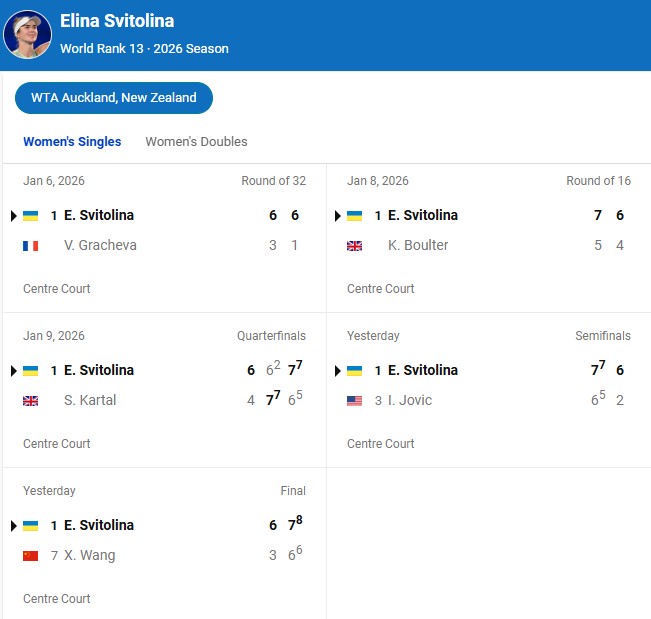Click the Ukrainian flag in the Final match
Image resolution: width=651 pixels, height=619 pixels.
30,526
